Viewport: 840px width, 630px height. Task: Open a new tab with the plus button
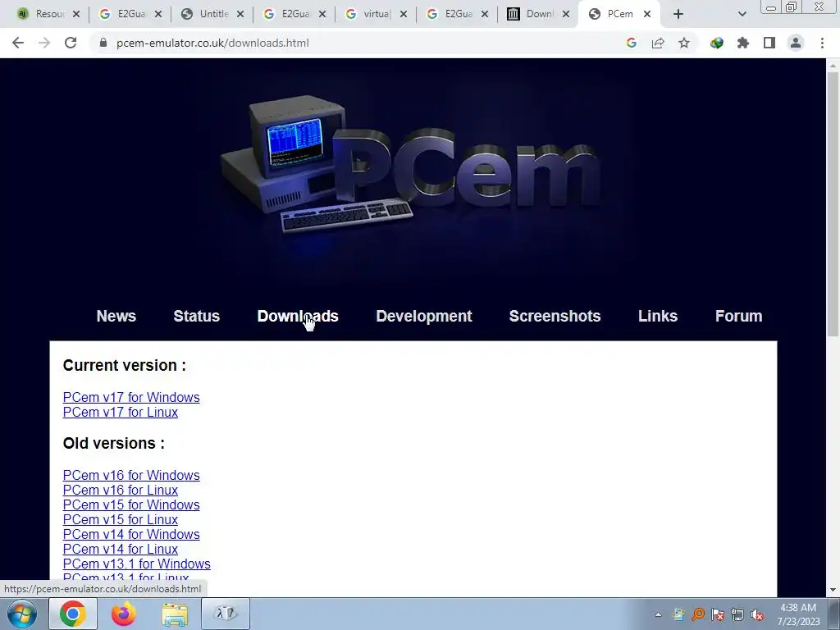pos(678,14)
